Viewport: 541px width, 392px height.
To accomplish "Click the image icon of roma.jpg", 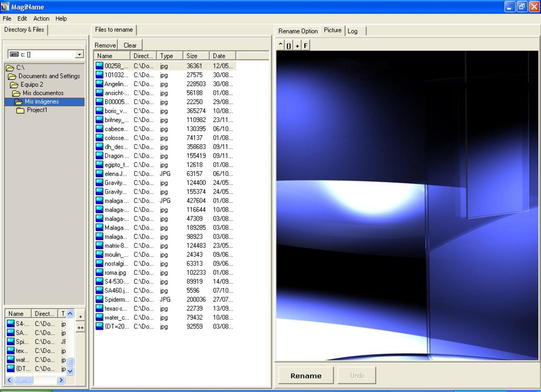I will (x=99, y=272).
